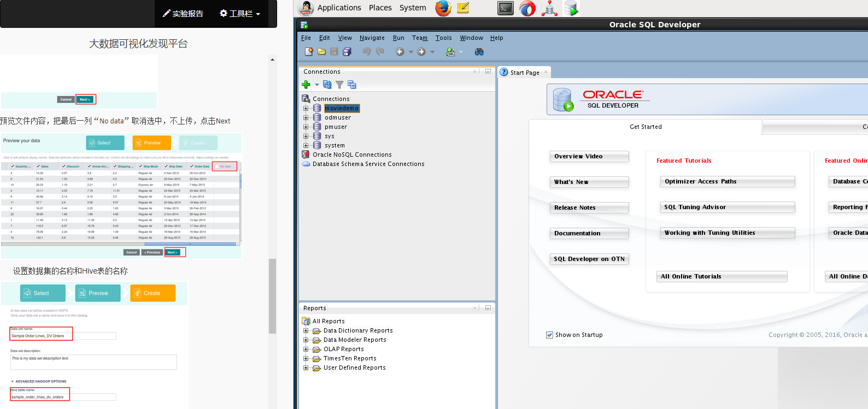Click the New document toolbar icon
The width and height of the screenshot is (868, 409).
tap(309, 51)
